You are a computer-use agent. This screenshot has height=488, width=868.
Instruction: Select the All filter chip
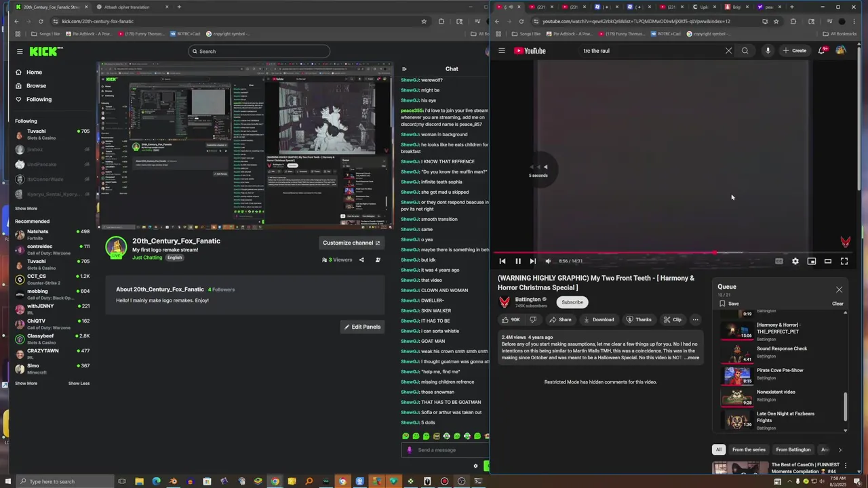coord(718,449)
